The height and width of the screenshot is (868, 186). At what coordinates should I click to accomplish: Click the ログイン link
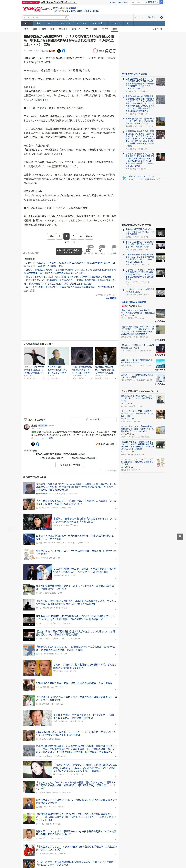[57, 11]
